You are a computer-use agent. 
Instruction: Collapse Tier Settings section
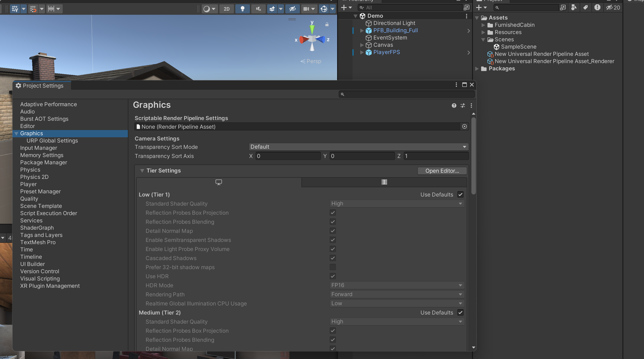click(x=142, y=171)
